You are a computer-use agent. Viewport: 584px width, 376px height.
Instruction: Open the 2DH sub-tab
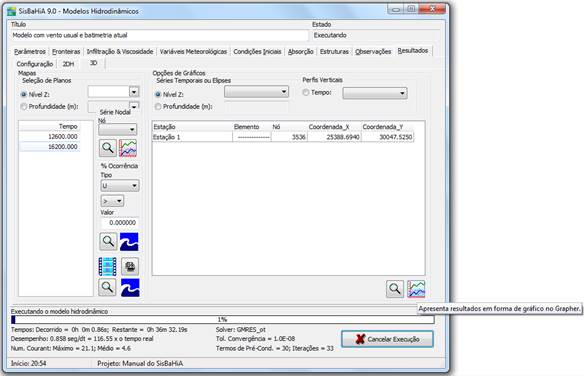pos(68,64)
